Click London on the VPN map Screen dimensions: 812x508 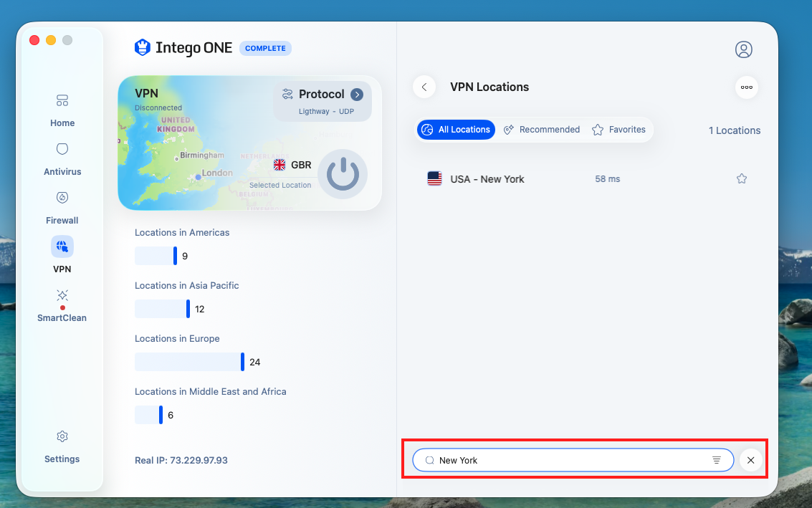click(217, 173)
